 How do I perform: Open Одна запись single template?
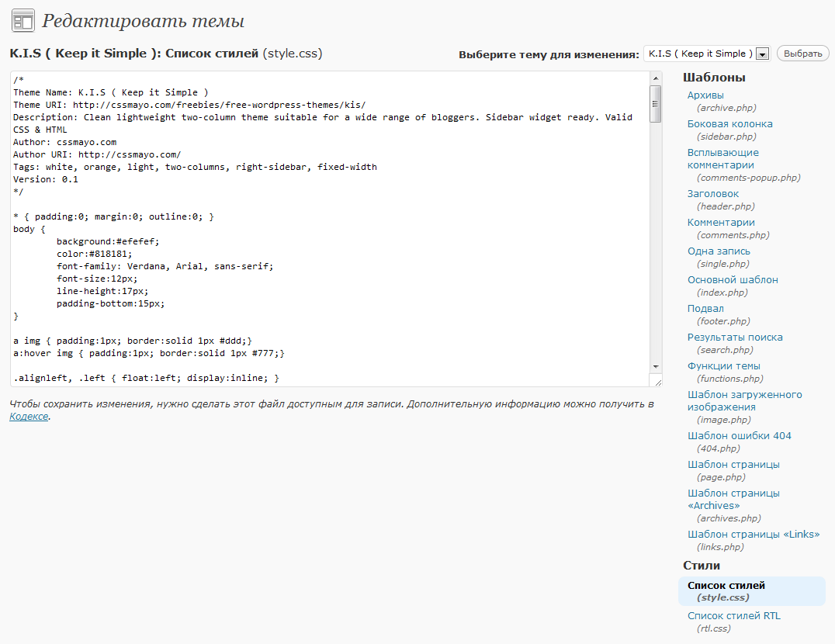[x=719, y=251]
